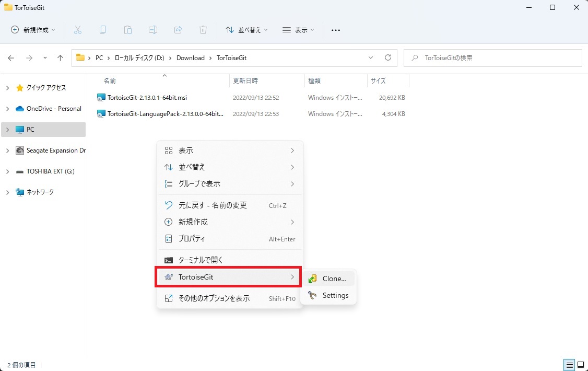The width and height of the screenshot is (588, 371).
Task: Click Download in the breadcrumb path
Action: 191,58
